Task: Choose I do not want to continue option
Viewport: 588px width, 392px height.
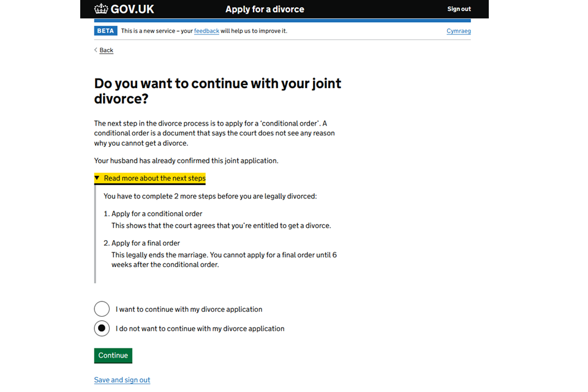Action: pyautogui.click(x=102, y=328)
